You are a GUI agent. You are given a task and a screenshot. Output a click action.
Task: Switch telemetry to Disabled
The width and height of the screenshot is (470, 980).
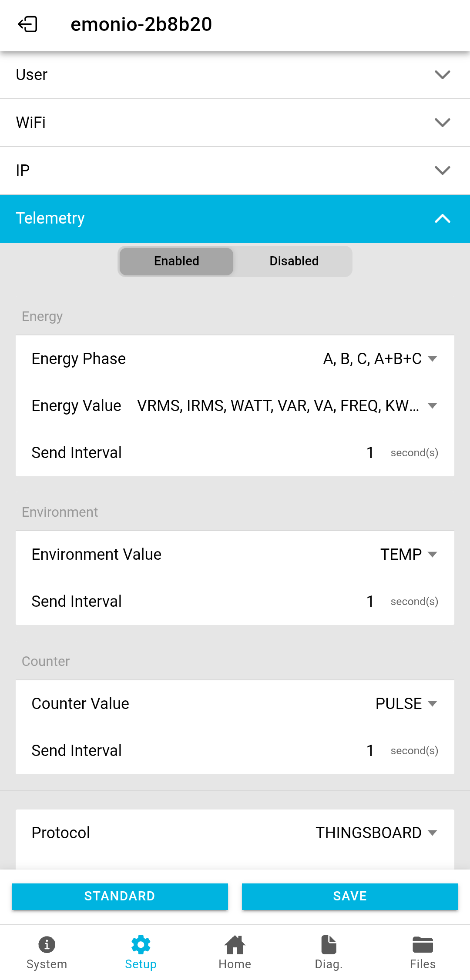294,261
